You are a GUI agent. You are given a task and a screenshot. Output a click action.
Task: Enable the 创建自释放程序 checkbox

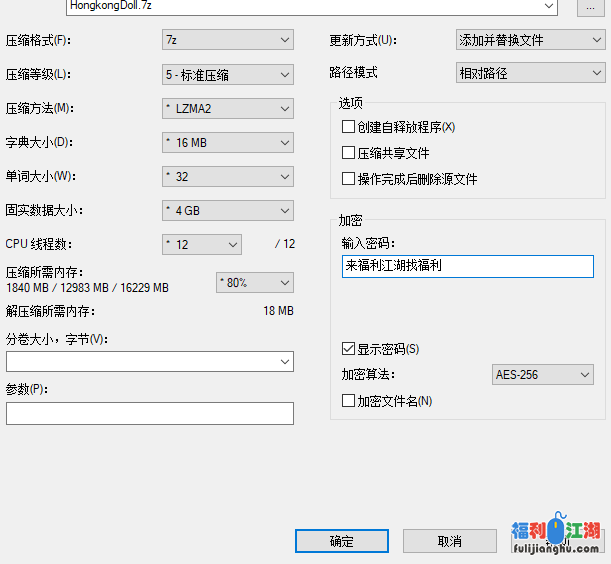[349, 128]
